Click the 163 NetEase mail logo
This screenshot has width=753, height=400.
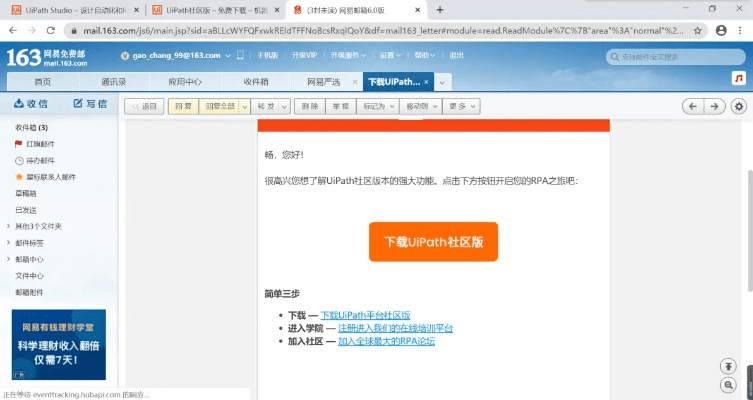click(x=47, y=58)
